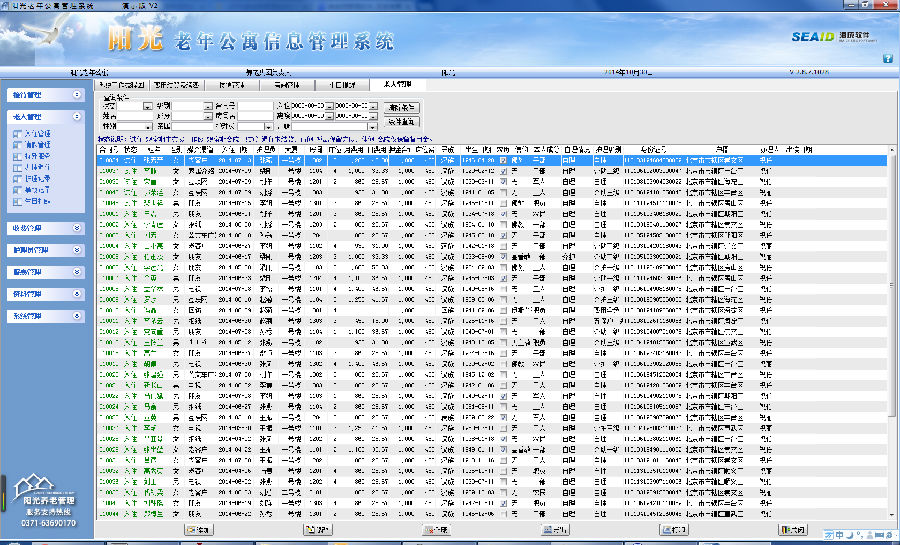Click the table's vertical scrollbar down arrow

(892, 517)
